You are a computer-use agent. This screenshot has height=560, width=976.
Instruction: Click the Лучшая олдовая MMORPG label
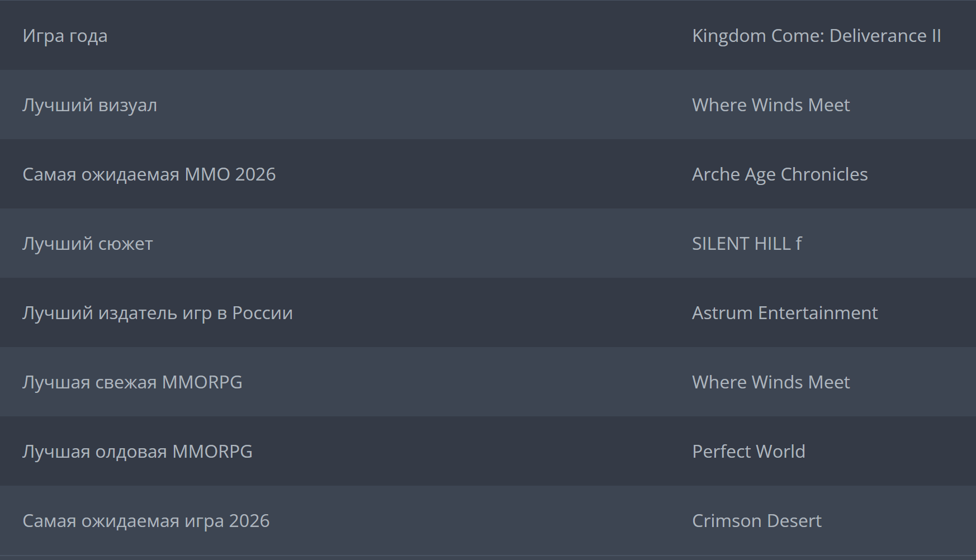137,452
